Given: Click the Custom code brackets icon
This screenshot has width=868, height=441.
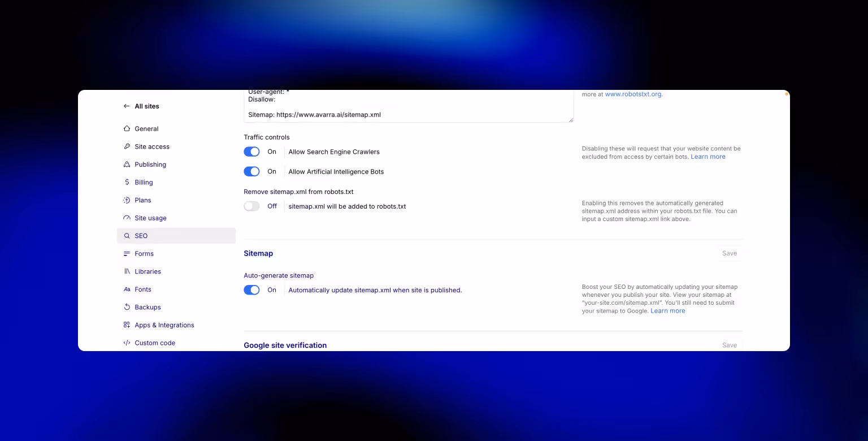Looking at the screenshot, I should click(x=127, y=343).
